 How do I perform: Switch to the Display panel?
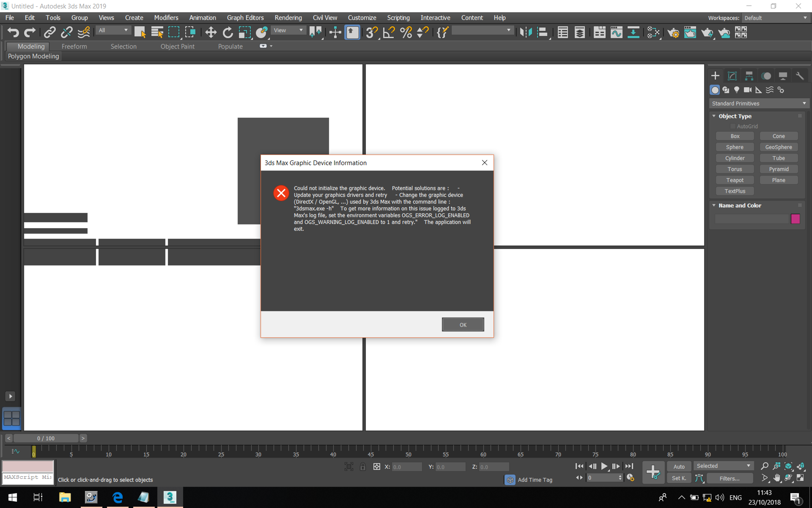click(783, 76)
